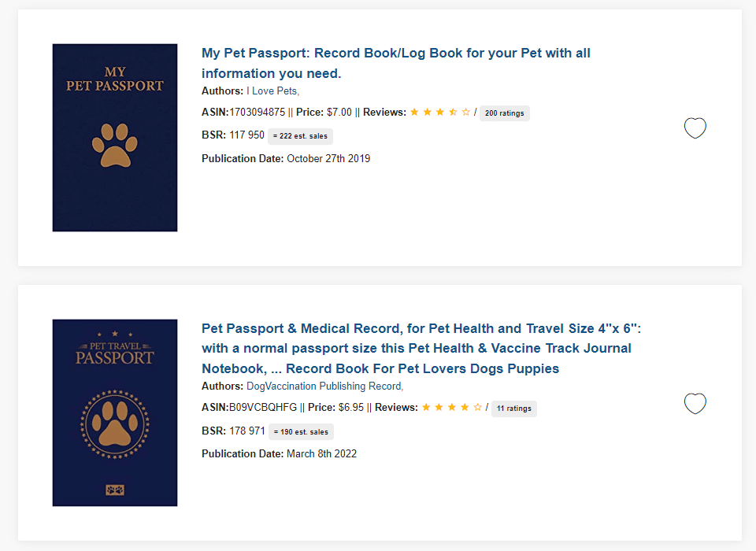This screenshot has height=551, width=756.
Task: Open My Pet Passport book title link
Action: (x=396, y=63)
